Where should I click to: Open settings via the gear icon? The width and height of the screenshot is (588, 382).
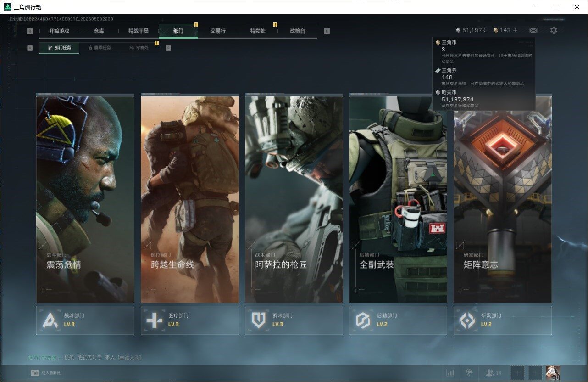point(554,30)
